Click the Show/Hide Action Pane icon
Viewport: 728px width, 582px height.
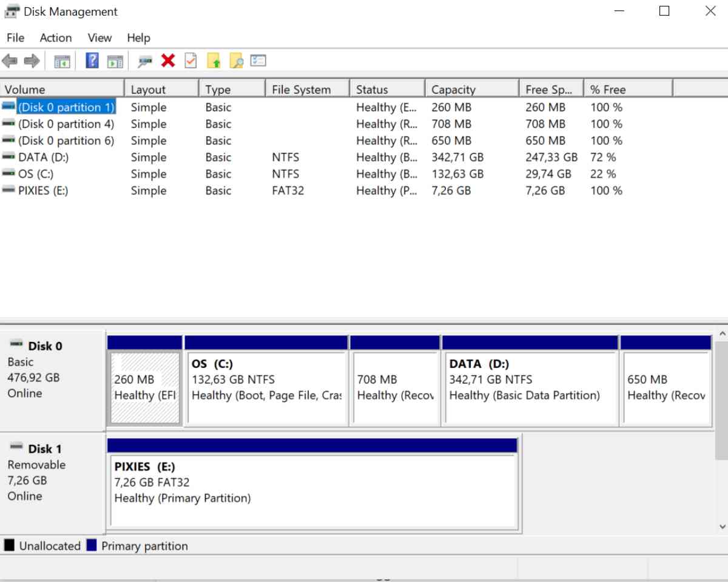click(115, 61)
